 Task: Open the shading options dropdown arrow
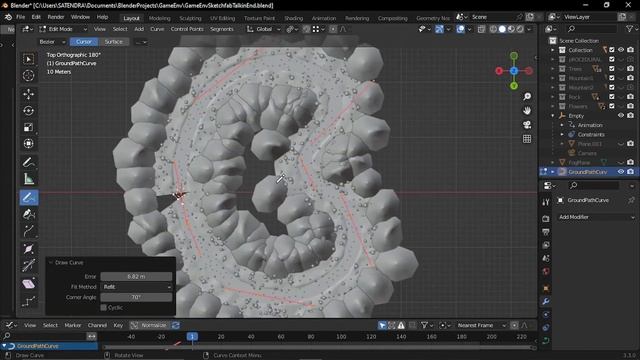pyautogui.click(x=529, y=29)
